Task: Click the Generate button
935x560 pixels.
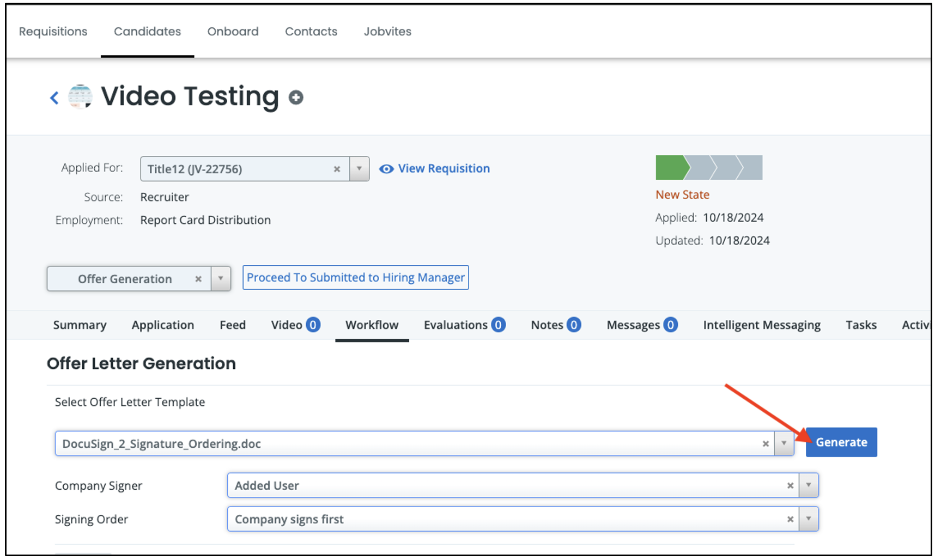Action: tap(841, 442)
